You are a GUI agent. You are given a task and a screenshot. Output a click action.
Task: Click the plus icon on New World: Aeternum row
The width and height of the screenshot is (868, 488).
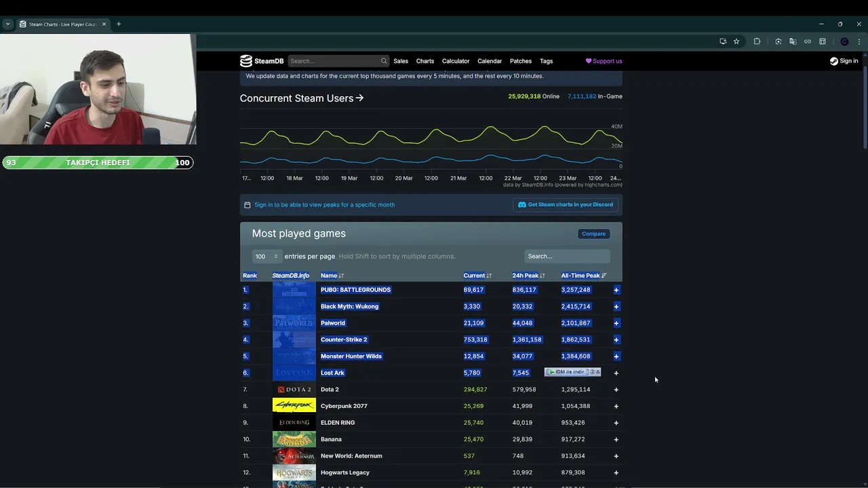point(616,456)
